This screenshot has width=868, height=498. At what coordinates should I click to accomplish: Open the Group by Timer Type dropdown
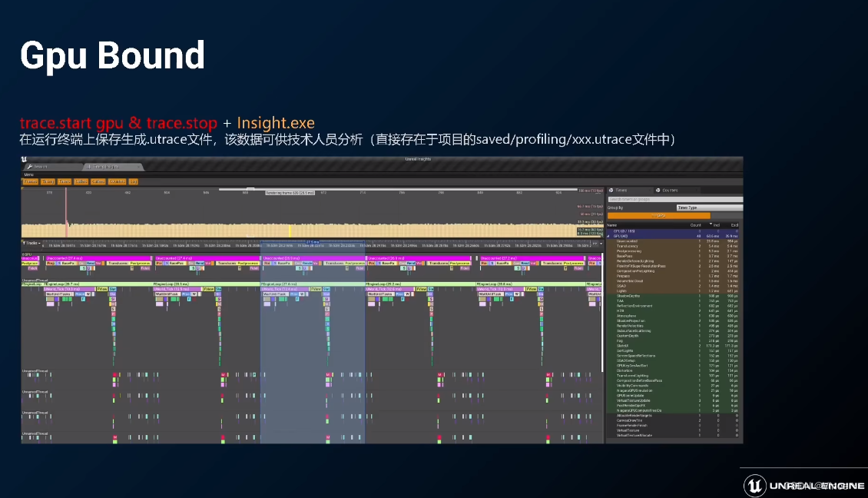[709, 207]
